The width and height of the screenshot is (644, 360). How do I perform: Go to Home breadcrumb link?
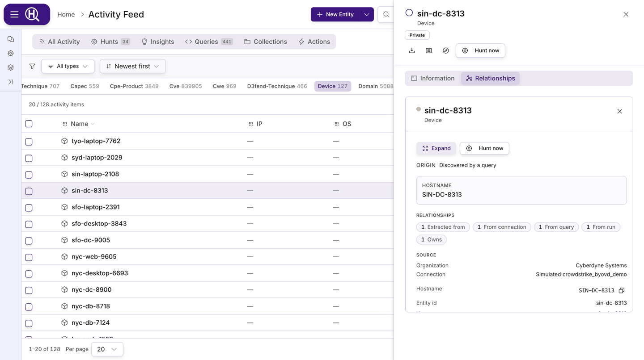66,14
